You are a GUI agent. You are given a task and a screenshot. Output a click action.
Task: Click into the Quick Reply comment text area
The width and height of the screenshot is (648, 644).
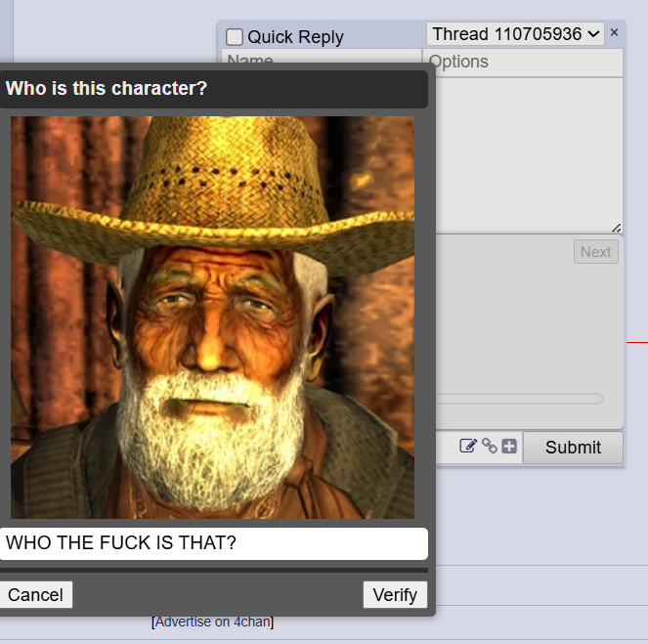[529, 155]
